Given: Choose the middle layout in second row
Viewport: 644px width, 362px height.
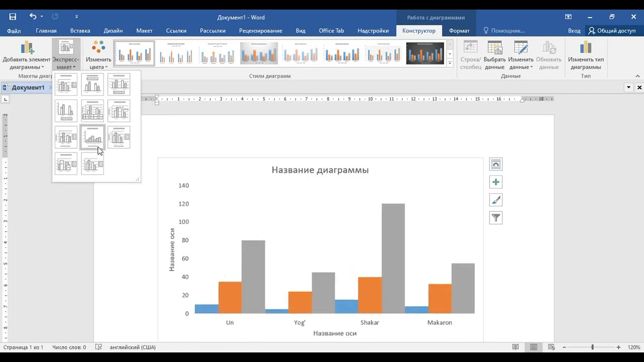Looking at the screenshot, I should (x=92, y=111).
